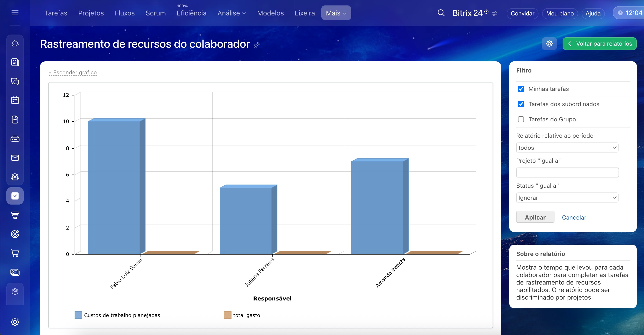Image resolution: width=644 pixels, height=335 pixels.
Task: Enable Tarefas do Grupo checkbox
Action: [521, 119]
